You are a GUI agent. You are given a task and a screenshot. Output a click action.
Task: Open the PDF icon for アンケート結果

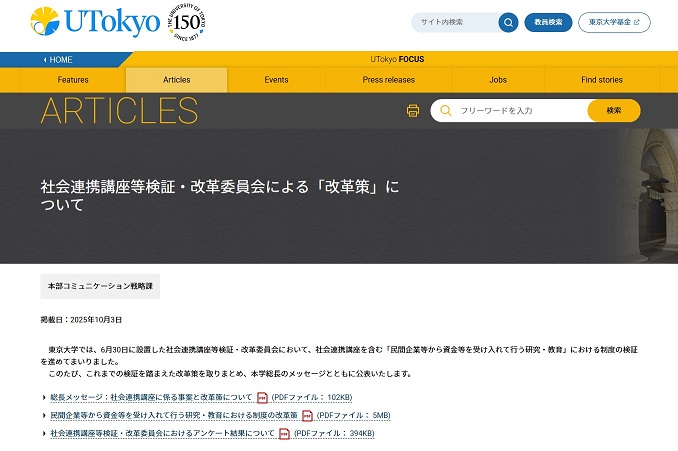coord(284,433)
